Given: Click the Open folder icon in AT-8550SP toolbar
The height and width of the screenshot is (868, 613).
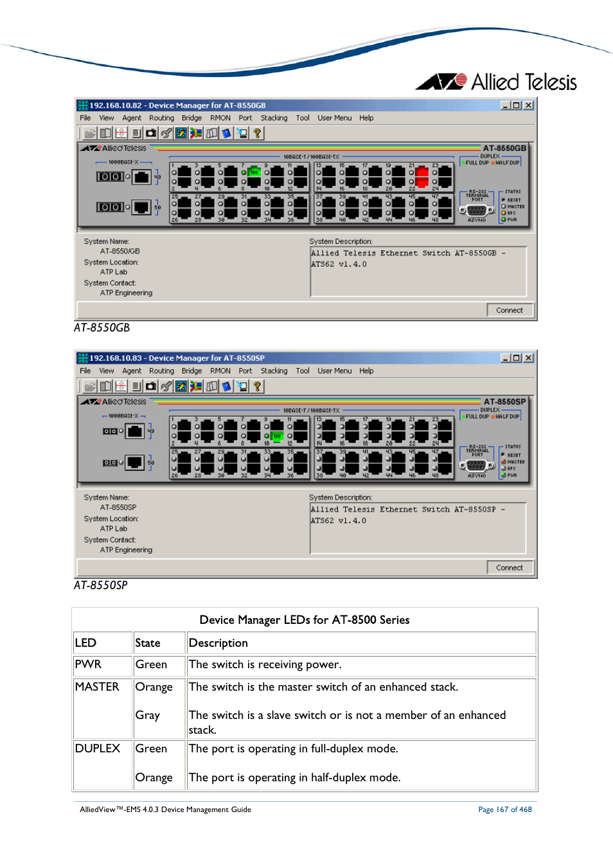Looking at the screenshot, I should tap(90, 386).
